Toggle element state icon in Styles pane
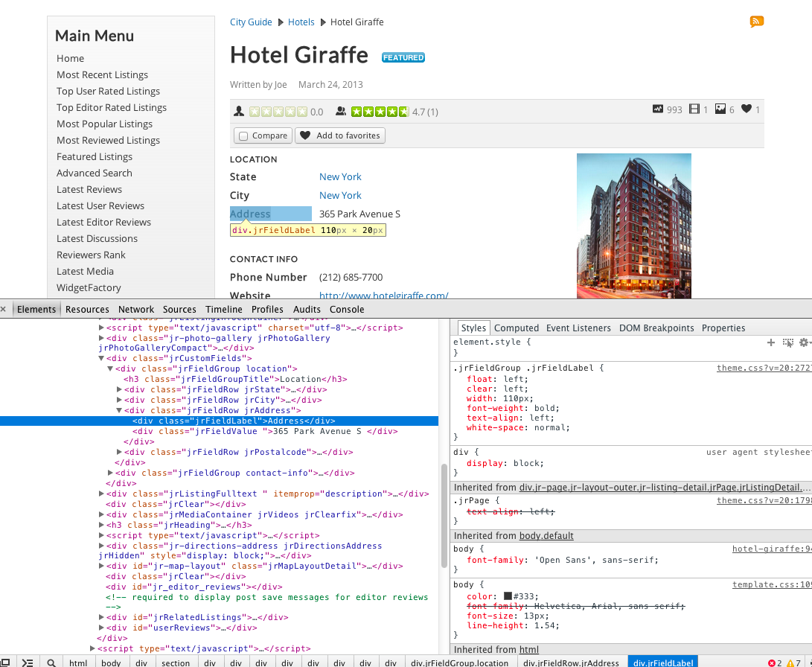Viewport: 812px width, 667px height. click(787, 342)
